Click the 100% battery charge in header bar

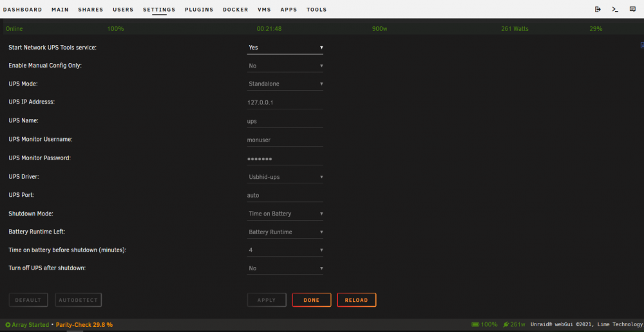click(115, 29)
